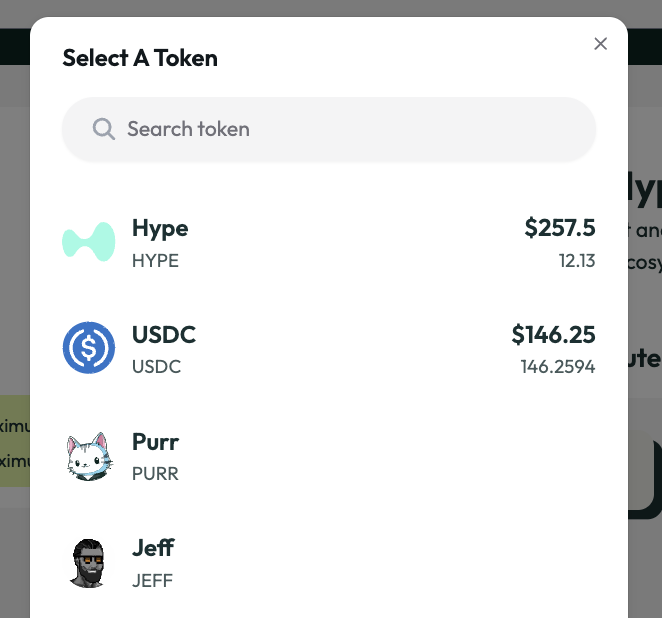The width and height of the screenshot is (662, 618).
Task: Click the 146.2594 USDC token amount
Action: [557, 367]
